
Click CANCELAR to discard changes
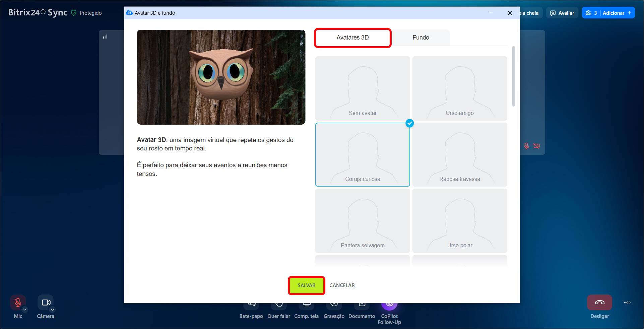click(x=342, y=285)
